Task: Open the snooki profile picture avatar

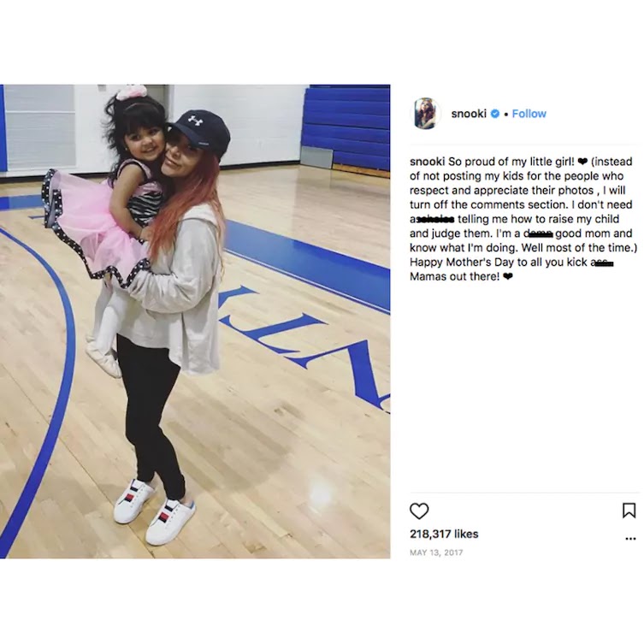Action: [426, 114]
